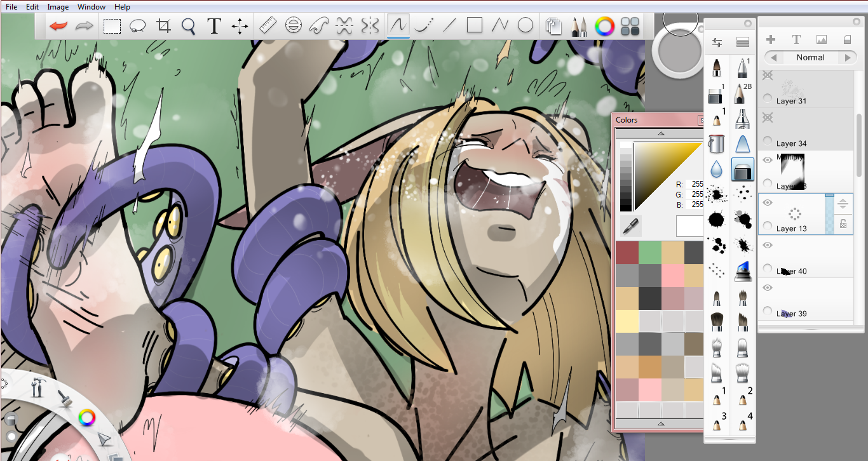Viewport: 868px width, 461px height.
Task: Enable the Ellipse guide tool
Action: [294, 26]
